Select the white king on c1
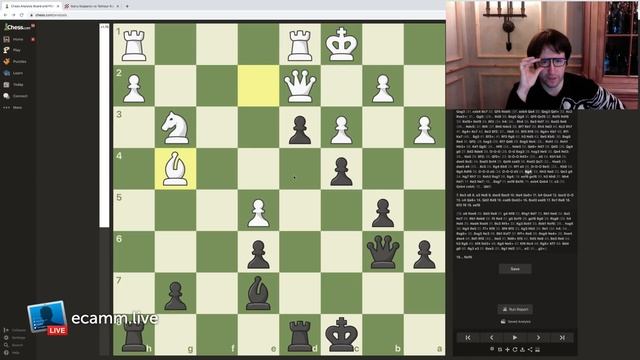Viewport: 640px width, 360px height. [x=341, y=44]
